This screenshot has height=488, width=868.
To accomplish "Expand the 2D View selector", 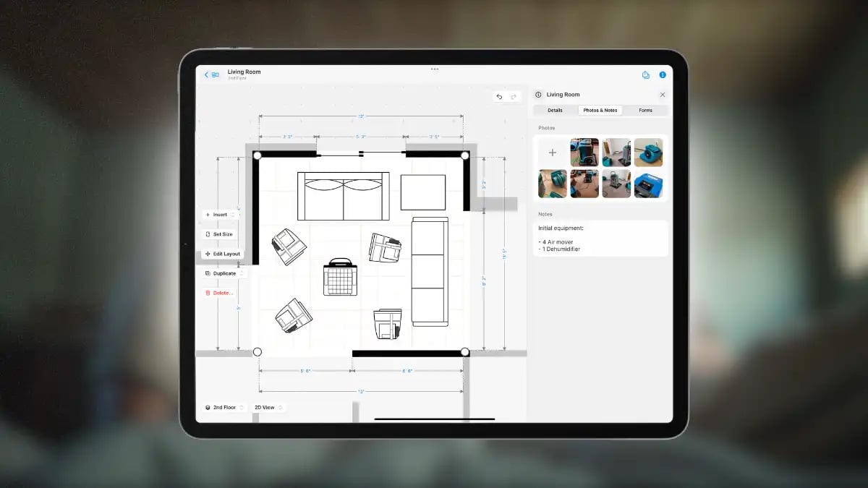I will (x=268, y=408).
